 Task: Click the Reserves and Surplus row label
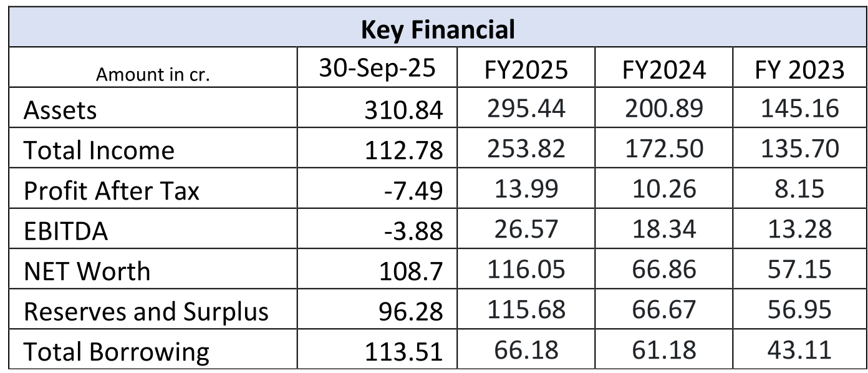146,311
